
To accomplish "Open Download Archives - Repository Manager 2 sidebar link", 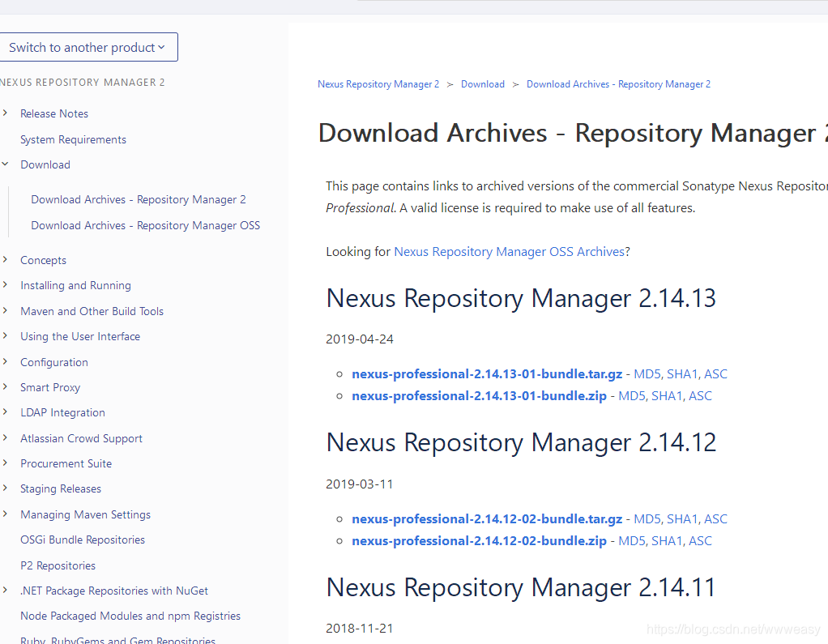I will tap(139, 199).
